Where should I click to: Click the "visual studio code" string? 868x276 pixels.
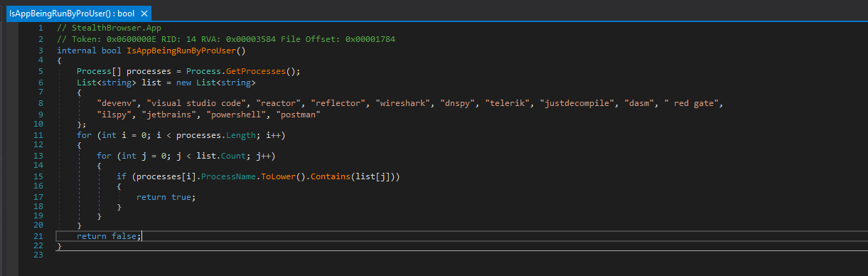(196, 104)
